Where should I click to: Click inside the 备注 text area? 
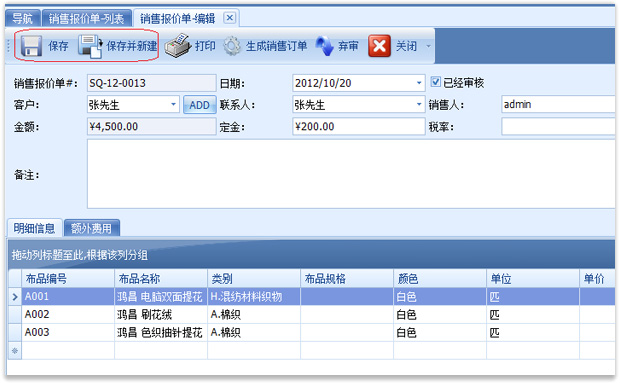click(351, 174)
